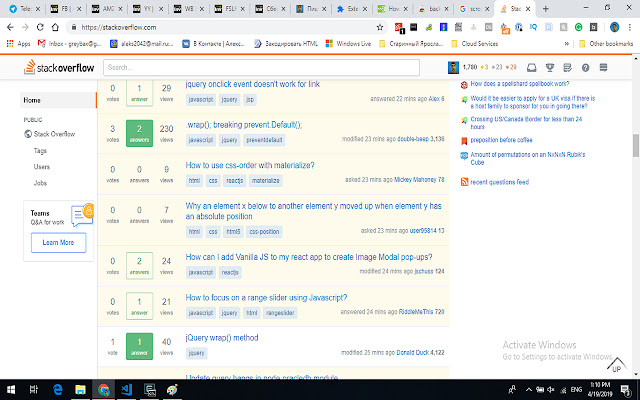This screenshot has height=400, width=640.
Task: Click the browser forward arrow
Action: [x=25, y=27]
